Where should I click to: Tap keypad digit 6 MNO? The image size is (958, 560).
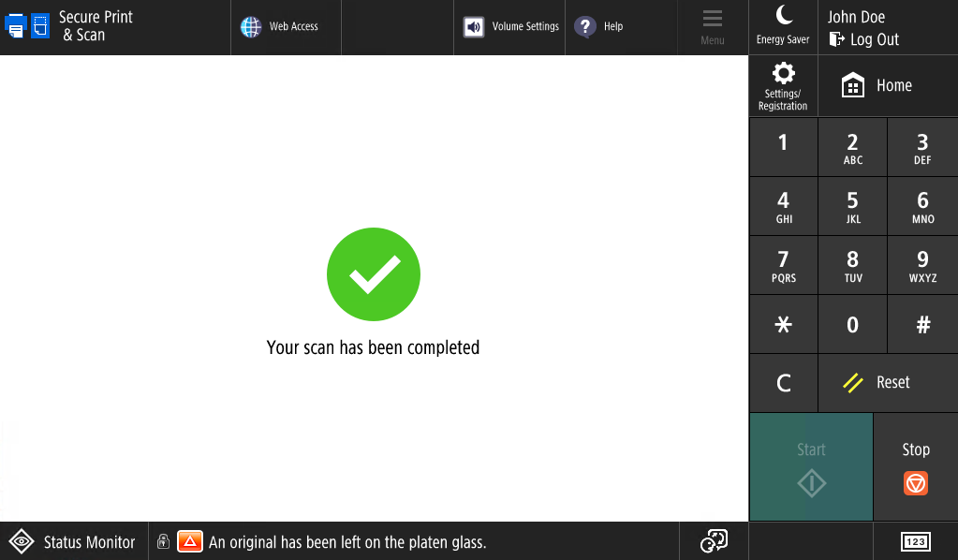[x=922, y=206]
